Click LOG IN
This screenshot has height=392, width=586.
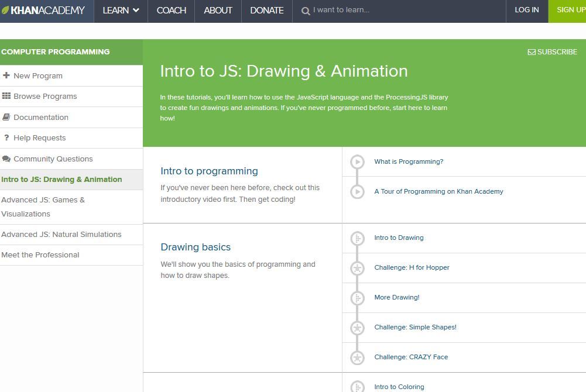(x=526, y=10)
